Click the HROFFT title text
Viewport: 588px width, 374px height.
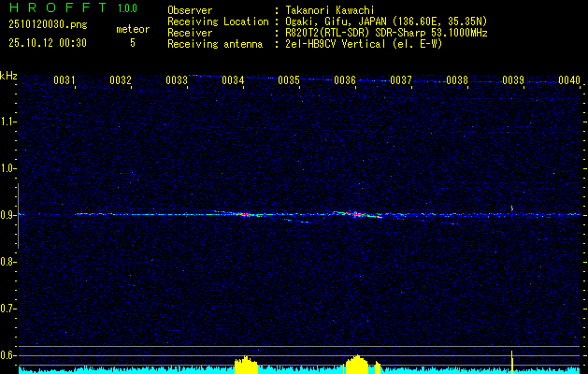click(58, 7)
